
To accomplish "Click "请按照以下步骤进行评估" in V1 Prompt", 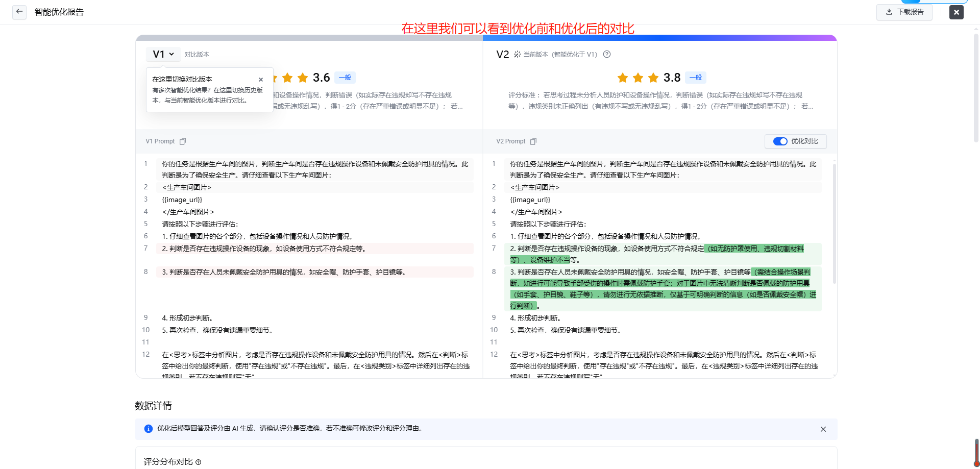I will click(x=200, y=224).
